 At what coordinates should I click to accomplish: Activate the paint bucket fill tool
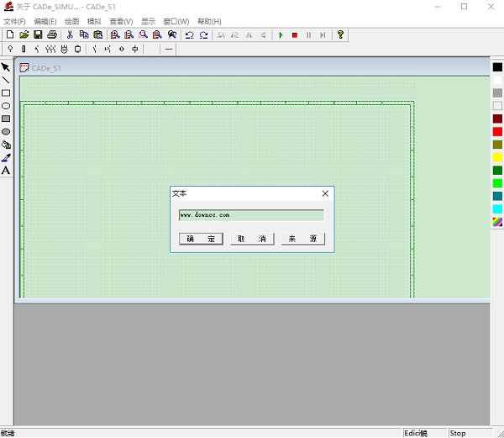[6, 145]
